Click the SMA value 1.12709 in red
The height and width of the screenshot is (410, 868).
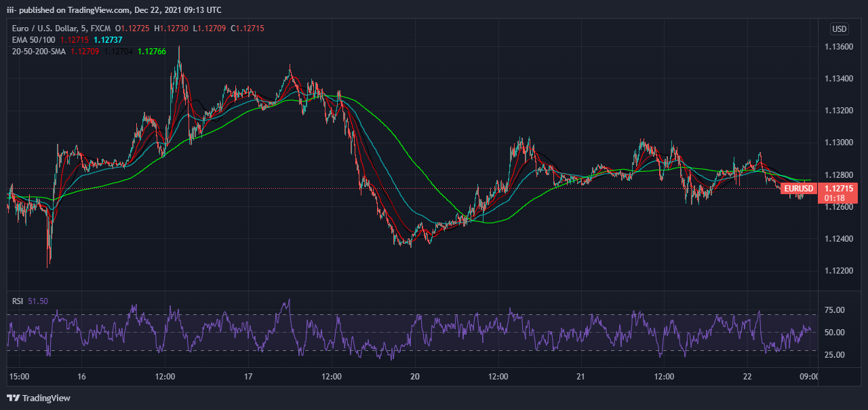[x=84, y=51]
